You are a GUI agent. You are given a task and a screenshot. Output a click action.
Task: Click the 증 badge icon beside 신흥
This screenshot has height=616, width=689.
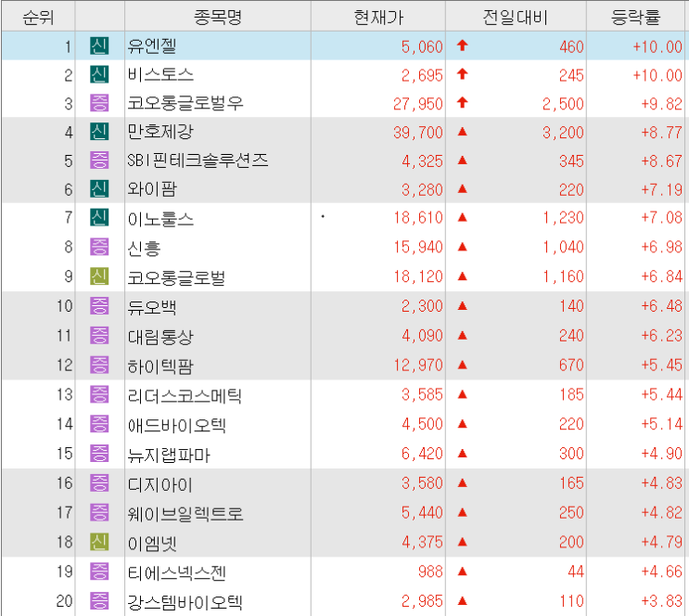[x=99, y=247]
